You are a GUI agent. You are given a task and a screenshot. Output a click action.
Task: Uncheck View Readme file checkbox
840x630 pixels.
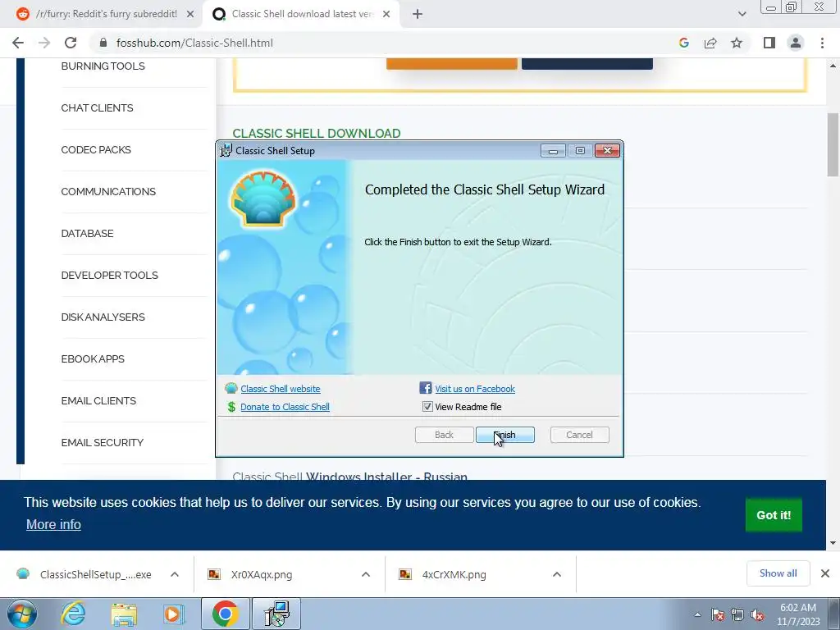point(427,407)
